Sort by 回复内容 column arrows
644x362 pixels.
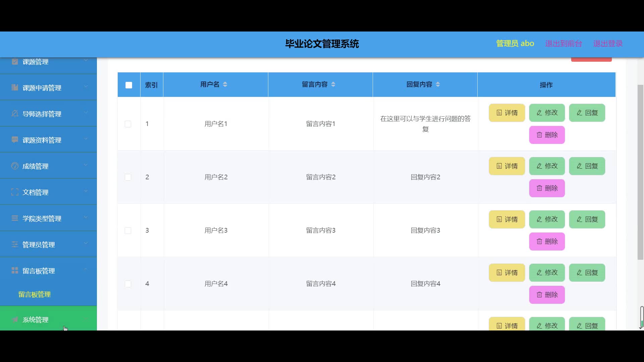pyautogui.click(x=438, y=84)
